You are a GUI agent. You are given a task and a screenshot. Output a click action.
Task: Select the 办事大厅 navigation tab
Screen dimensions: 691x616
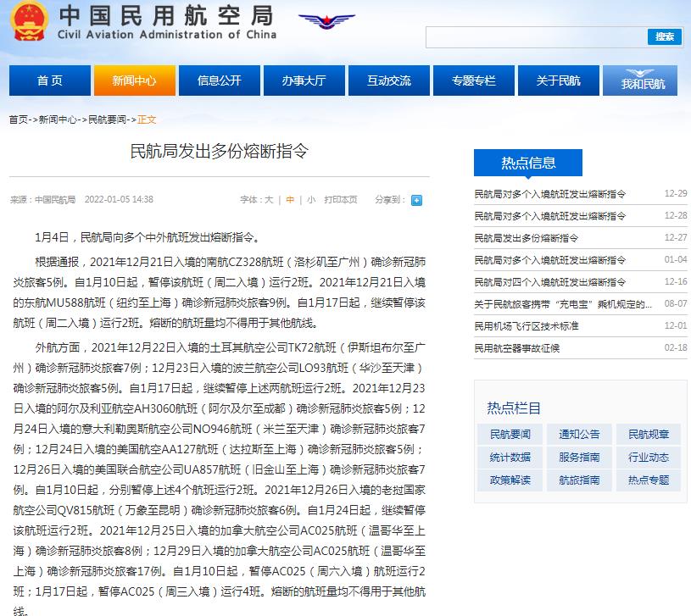(x=304, y=80)
